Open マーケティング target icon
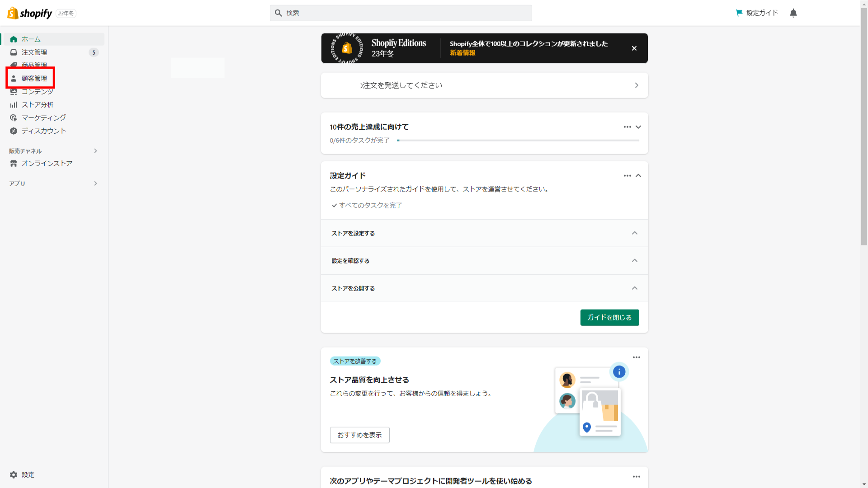Screen dimensions: 868x488 point(14,118)
